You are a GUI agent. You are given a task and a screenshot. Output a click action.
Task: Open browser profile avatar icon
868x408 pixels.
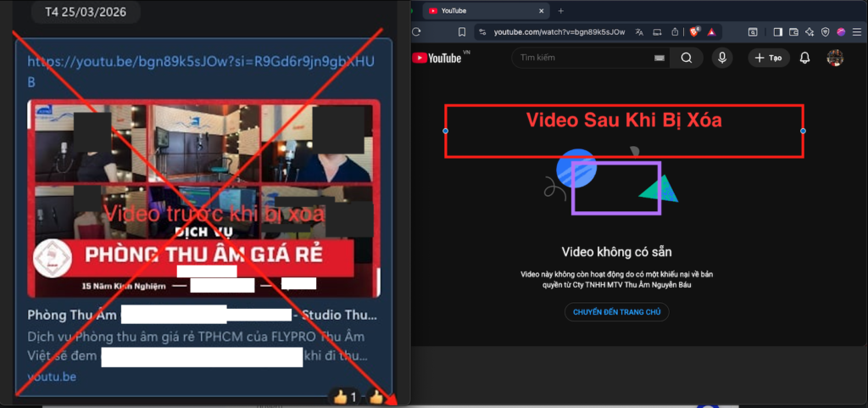842,32
